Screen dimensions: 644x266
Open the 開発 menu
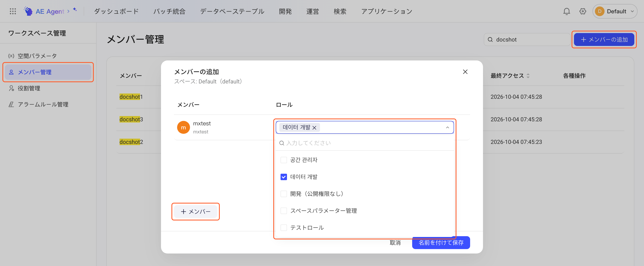[x=285, y=11]
